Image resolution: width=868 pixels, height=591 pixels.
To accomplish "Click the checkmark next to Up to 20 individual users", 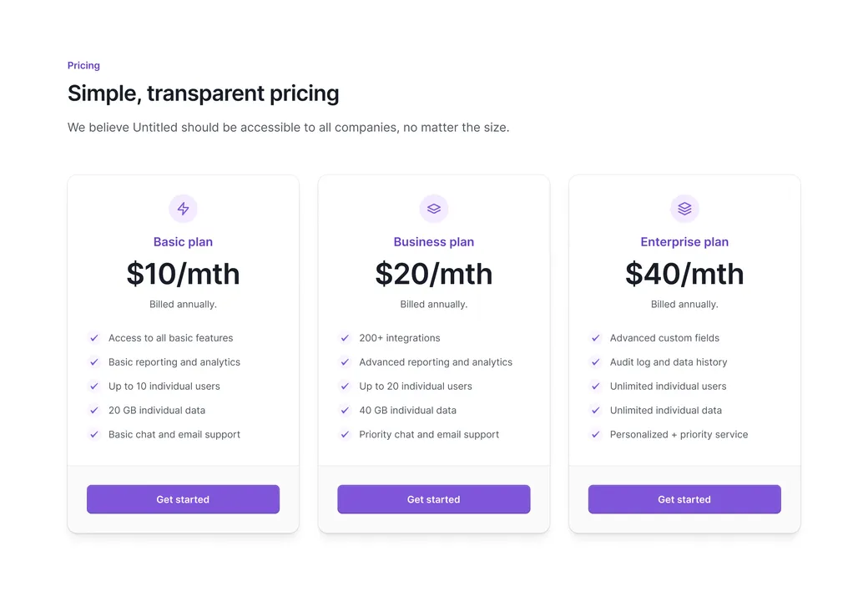I will pos(345,386).
